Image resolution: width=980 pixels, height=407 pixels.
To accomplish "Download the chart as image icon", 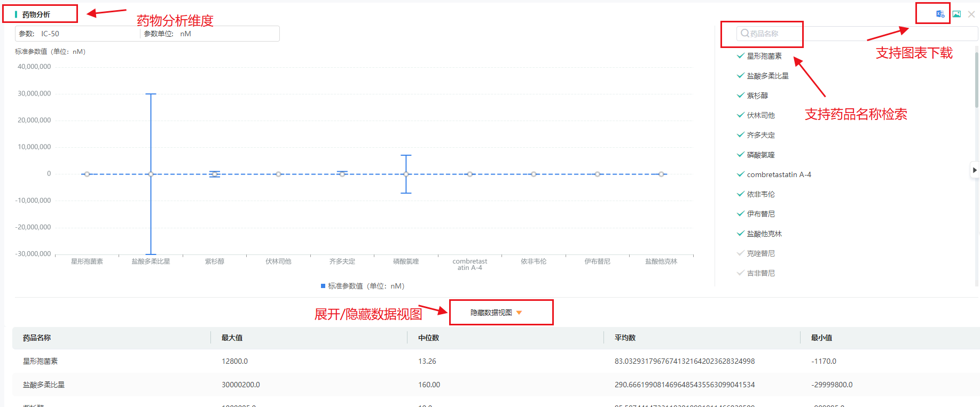I will (x=957, y=14).
